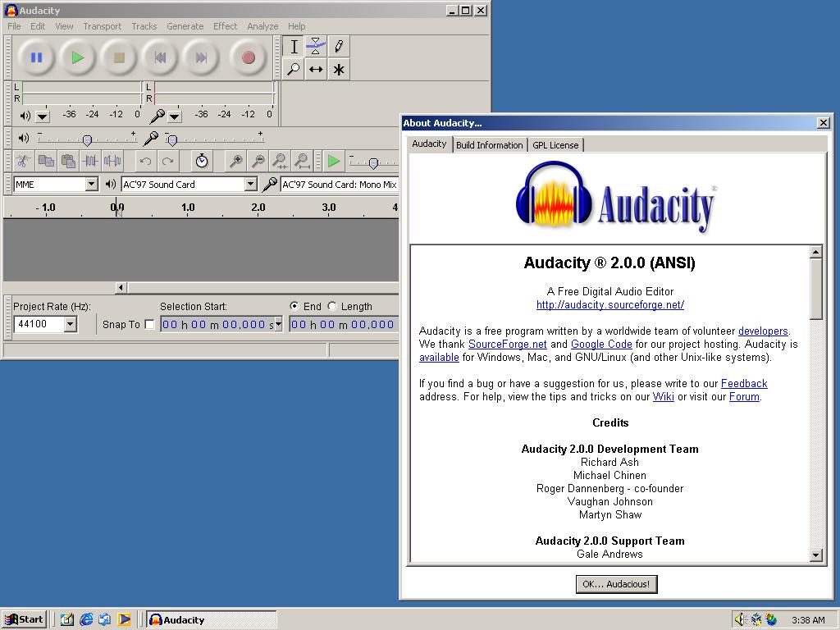The image size is (840, 630).
Task: Click the About dialog scrollbar down arrow
Action: tap(816, 555)
